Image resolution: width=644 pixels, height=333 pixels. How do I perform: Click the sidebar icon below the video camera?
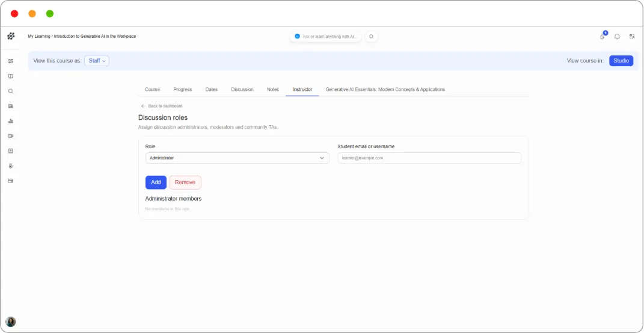pos(11,151)
